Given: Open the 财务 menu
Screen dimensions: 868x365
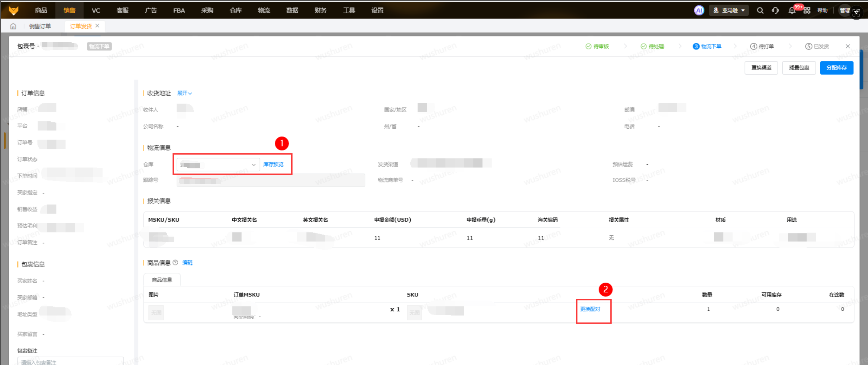Looking at the screenshot, I should coord(321,10).
